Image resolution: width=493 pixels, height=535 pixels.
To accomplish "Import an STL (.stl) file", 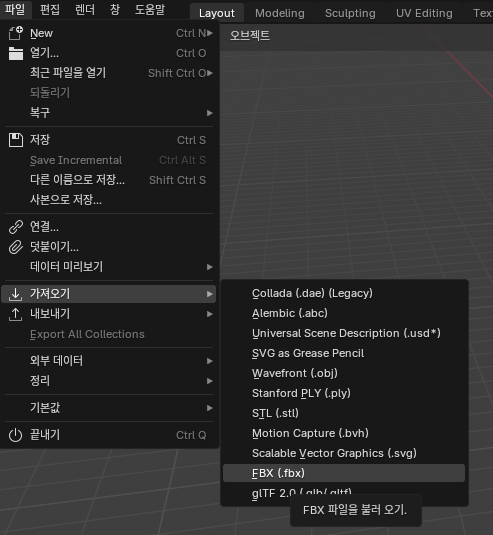I will [344, 413].
